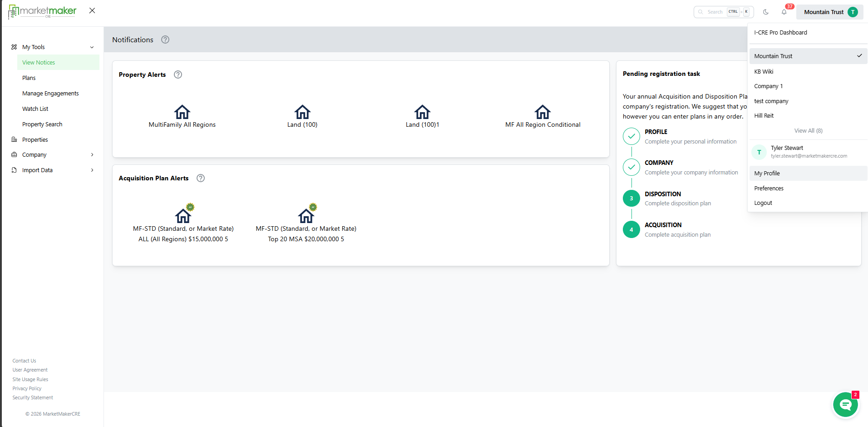The width and height of the screenshot is (868, 427).
Task: Click the MultiFamily All Regions house icon
Action: 182,112
